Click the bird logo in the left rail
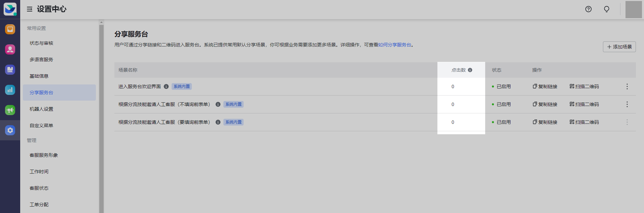 [10, 9]
